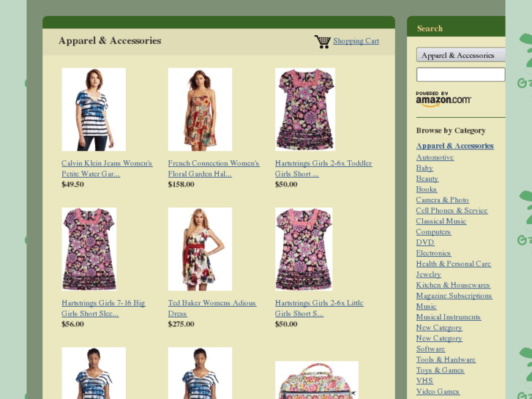Open French Connection Women's Floral Garden link
The height and width of the screenshot is (399, 532).
coord(214,168)
